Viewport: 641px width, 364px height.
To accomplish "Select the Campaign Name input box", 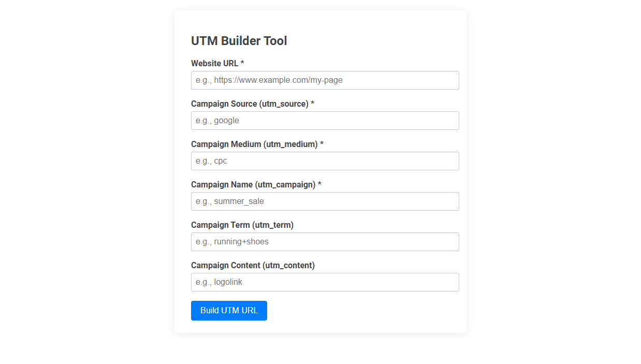I will point(325,201).
